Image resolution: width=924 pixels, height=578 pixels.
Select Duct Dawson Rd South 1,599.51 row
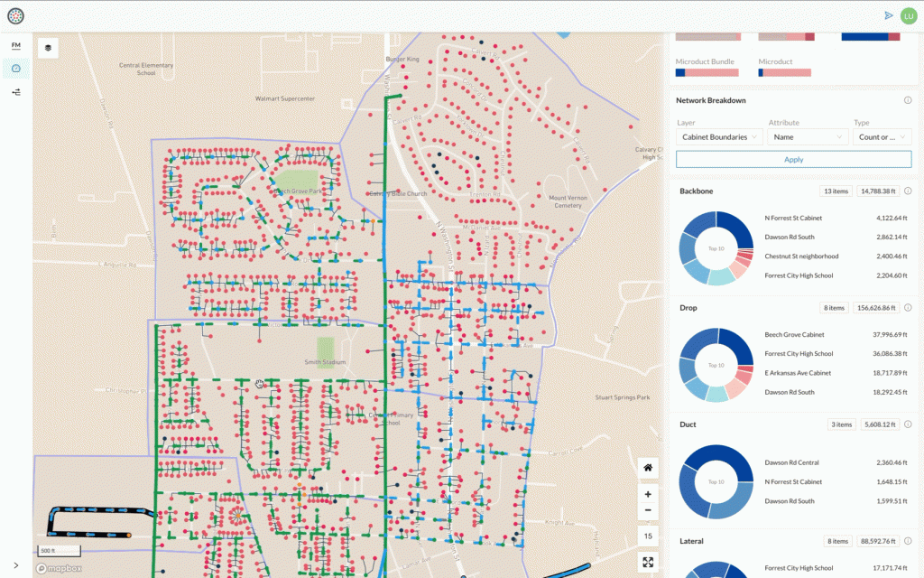tap(836, 501)
